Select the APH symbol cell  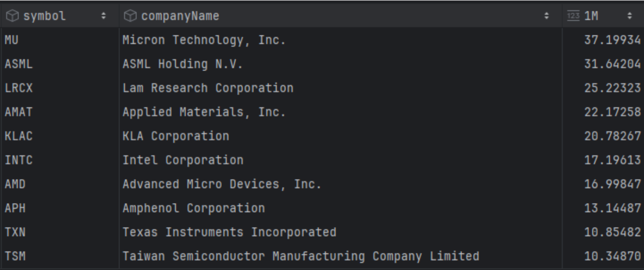click(15, 208)
